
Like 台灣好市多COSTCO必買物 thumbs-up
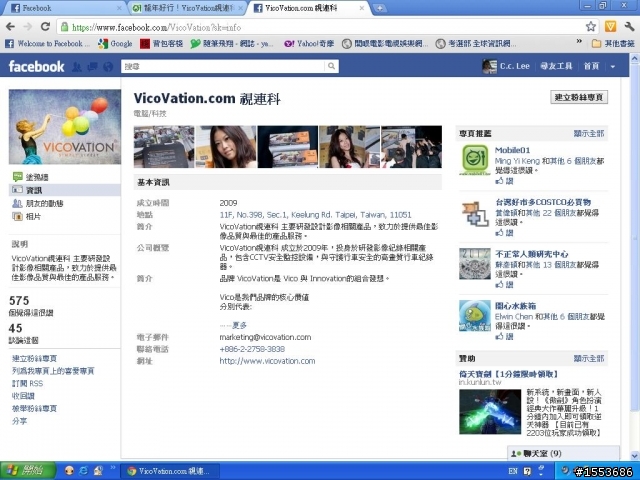(x=504, y=233)
